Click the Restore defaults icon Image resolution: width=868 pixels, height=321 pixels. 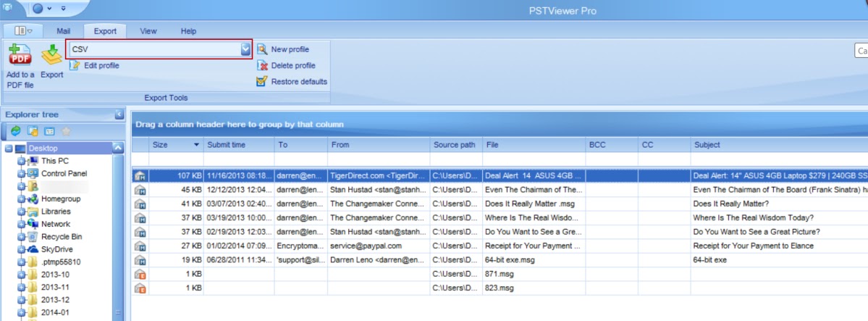[262, 81]
